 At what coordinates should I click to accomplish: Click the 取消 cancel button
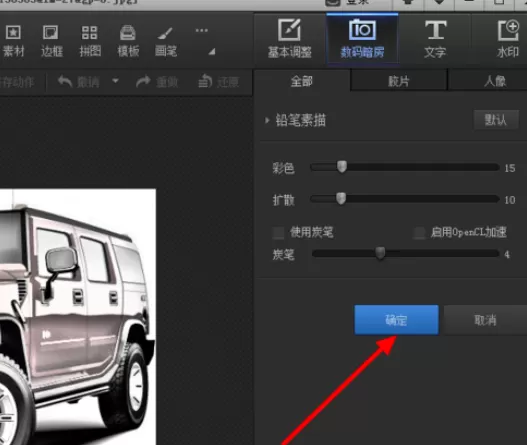(x=485, y=320)
